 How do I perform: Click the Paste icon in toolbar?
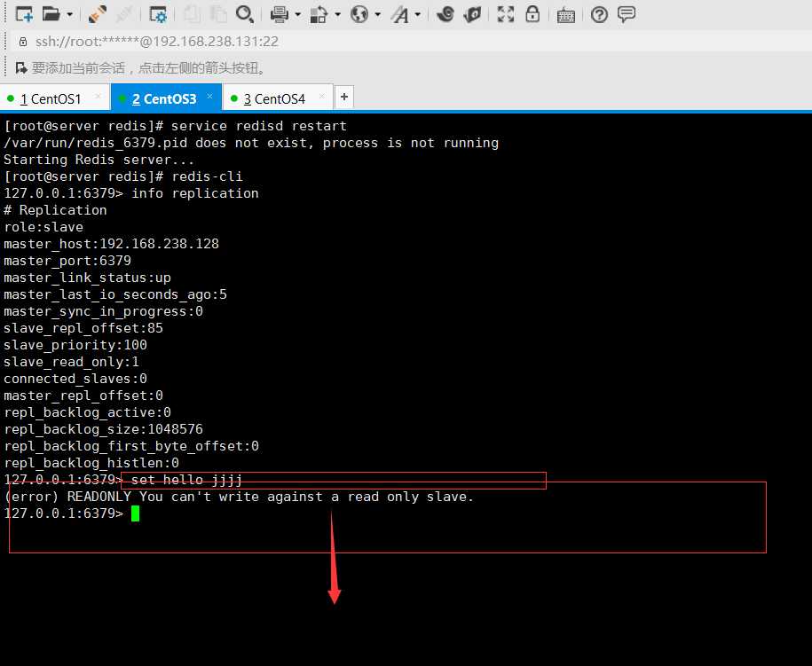(218, 14)
